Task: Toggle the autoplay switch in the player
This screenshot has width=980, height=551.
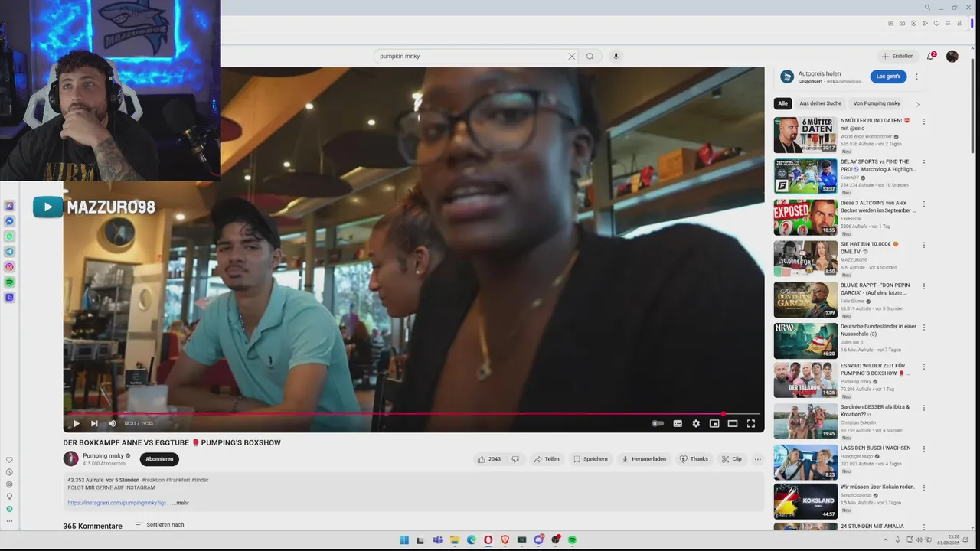Action: (658, 423)
